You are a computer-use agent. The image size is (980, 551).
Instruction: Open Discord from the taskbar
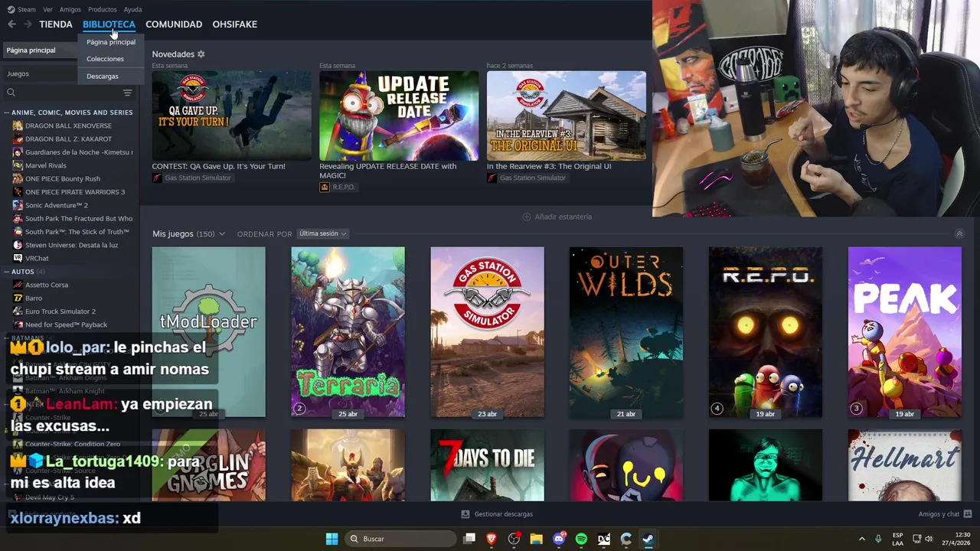(x=559, y=539)
